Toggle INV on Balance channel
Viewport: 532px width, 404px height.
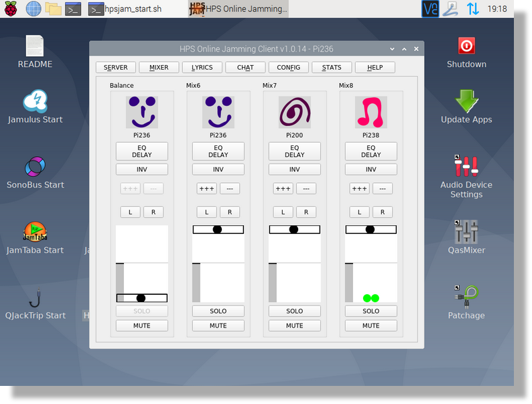click(x=142, y=170)
